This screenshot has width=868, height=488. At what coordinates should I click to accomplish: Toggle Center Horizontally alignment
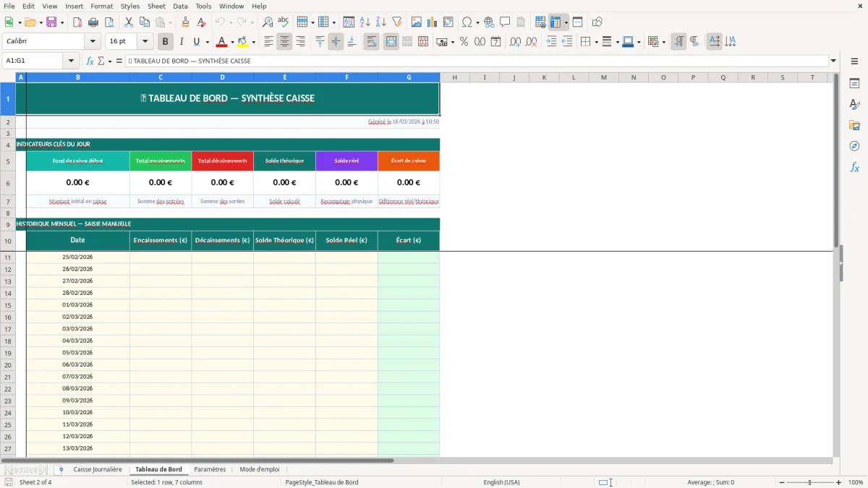coord(284,42)
